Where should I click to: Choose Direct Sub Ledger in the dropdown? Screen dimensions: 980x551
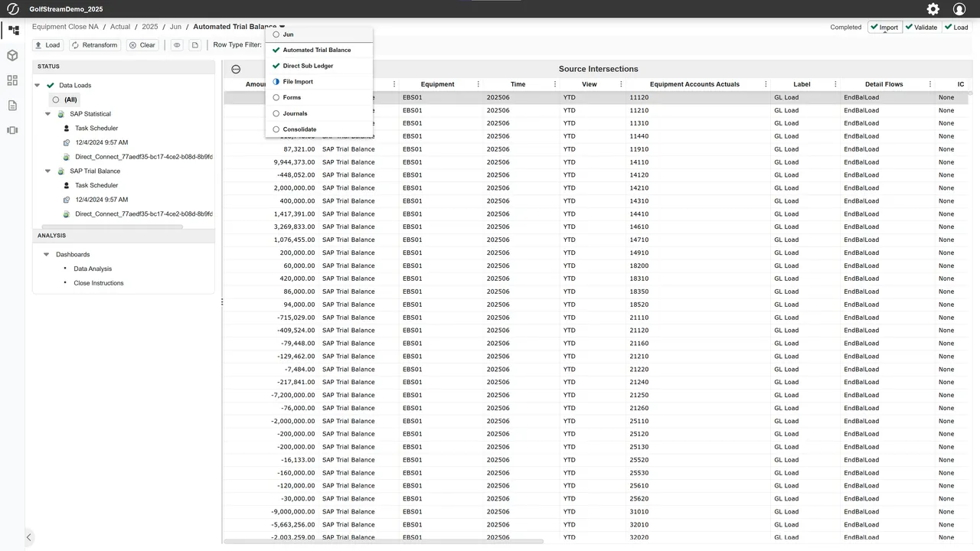pyautogui.click(x=308, y=66)
